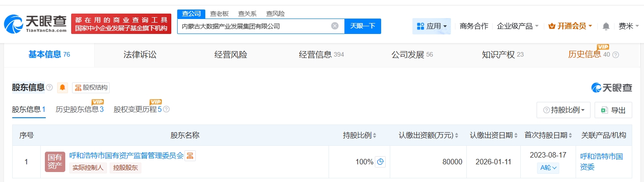Click into the company name search field
The height and width of the screenshot is (182, 644).
pyautogui.click(x=254, y=26)
